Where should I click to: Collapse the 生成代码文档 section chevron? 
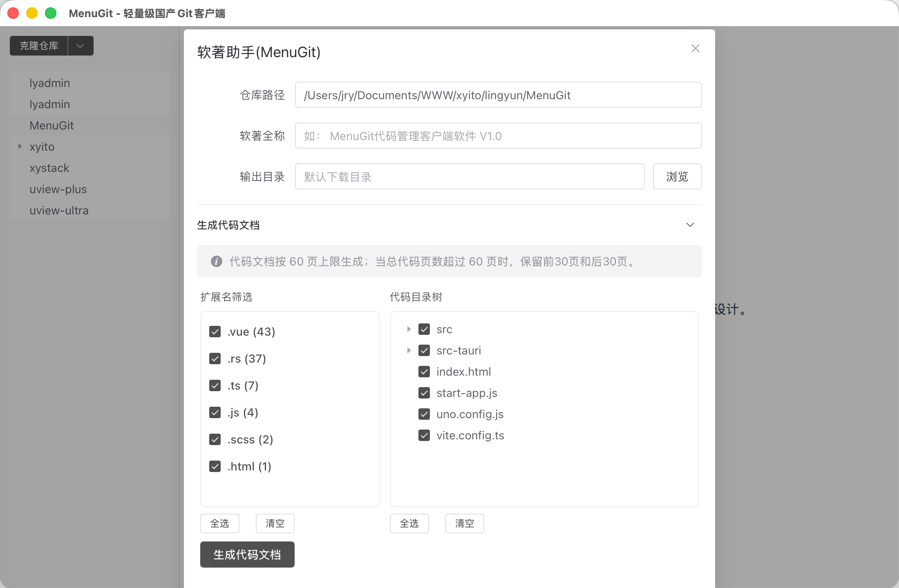click(690, 225)
